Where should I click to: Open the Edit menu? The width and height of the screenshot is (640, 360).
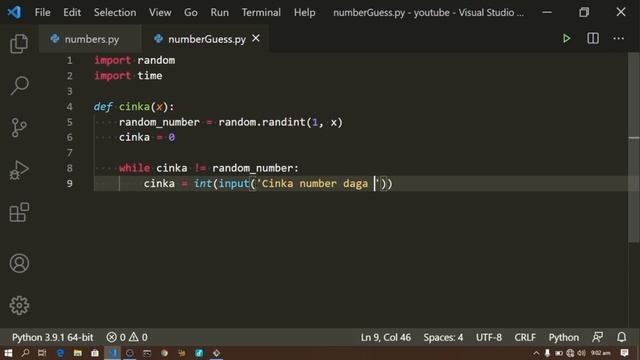click(x=72, y=12)
